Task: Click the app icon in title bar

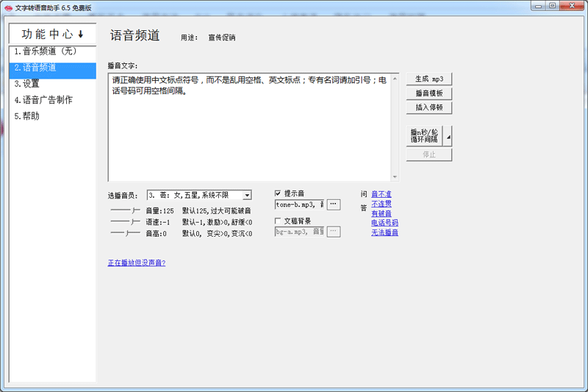Action: click(x=8, y=6)
